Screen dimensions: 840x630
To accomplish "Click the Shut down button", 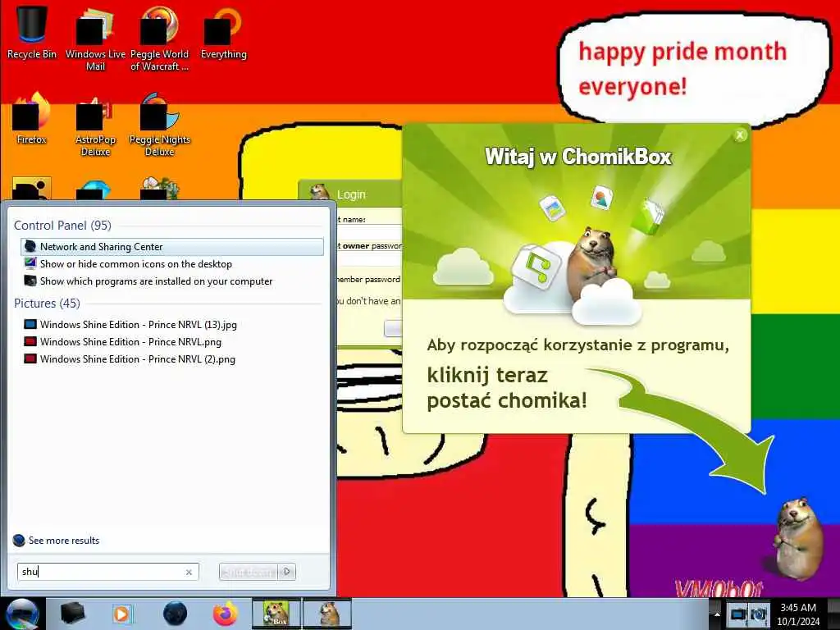I will tap(249, 572).
